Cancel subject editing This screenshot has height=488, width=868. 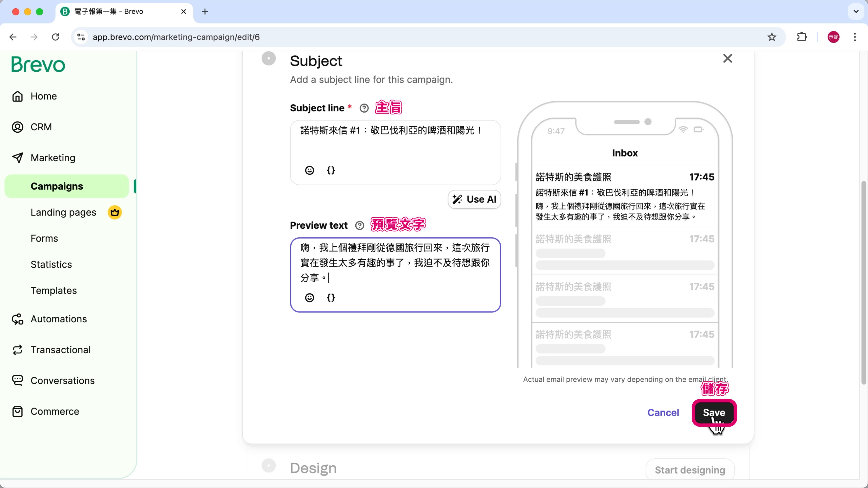pyautogui.click(x=663, y=413)
